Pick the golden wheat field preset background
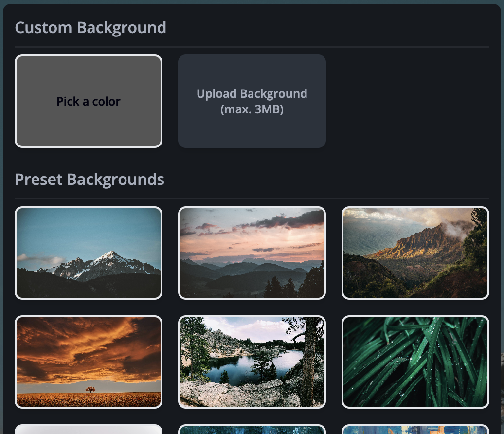This screenshot has height=434, width=504. (x=89, y=362)
